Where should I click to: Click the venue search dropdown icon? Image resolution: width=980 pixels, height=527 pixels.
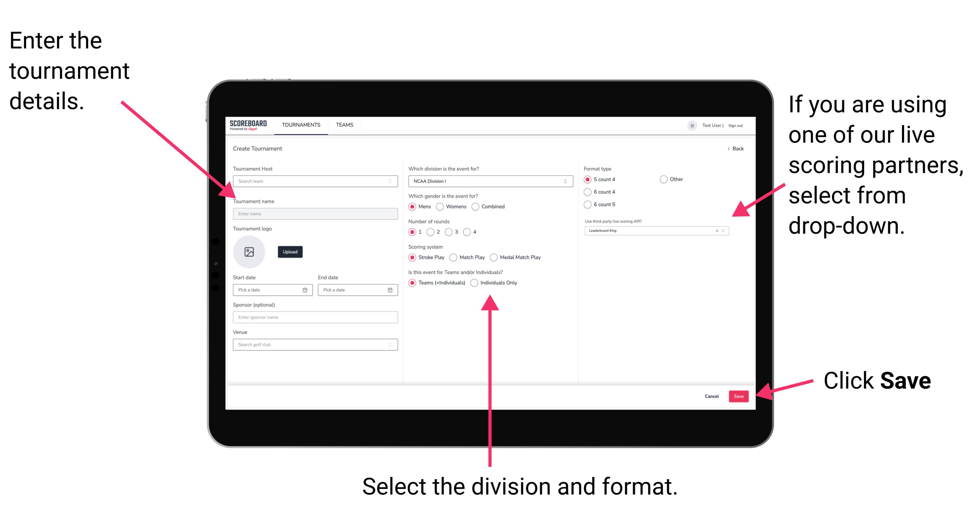(390, 345)
